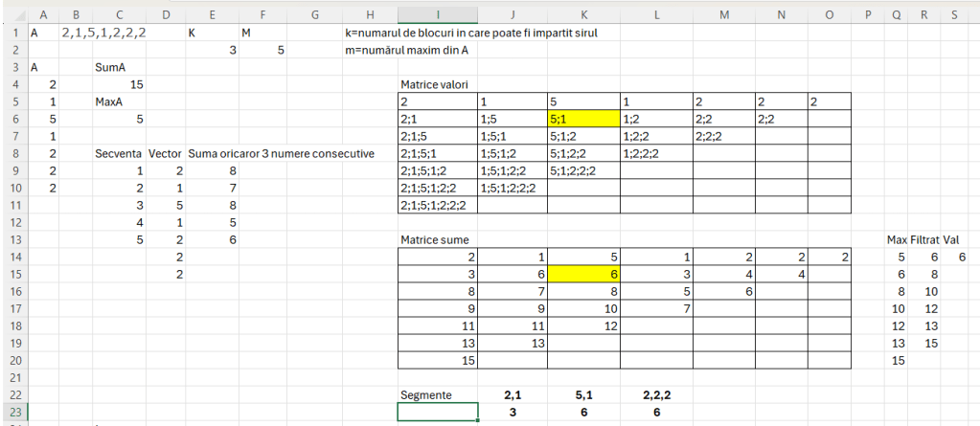This screenshot has width=980, height=426.
Task: Select the bold 2,2,2 segment cell
Action: tap(656, 394)
